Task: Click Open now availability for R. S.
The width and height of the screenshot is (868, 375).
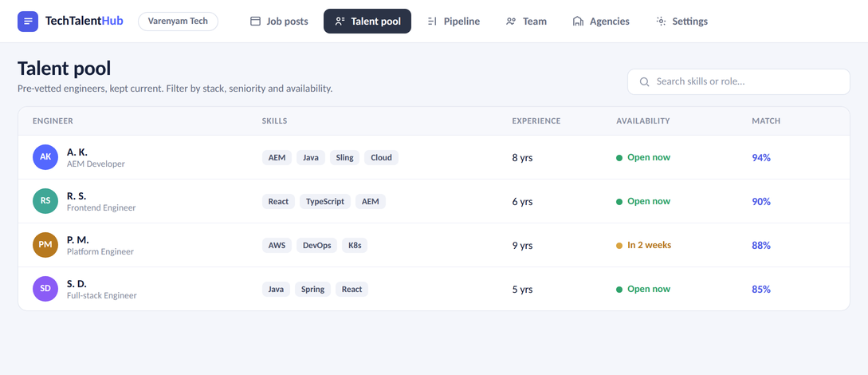Action: (x=649, y=201)
